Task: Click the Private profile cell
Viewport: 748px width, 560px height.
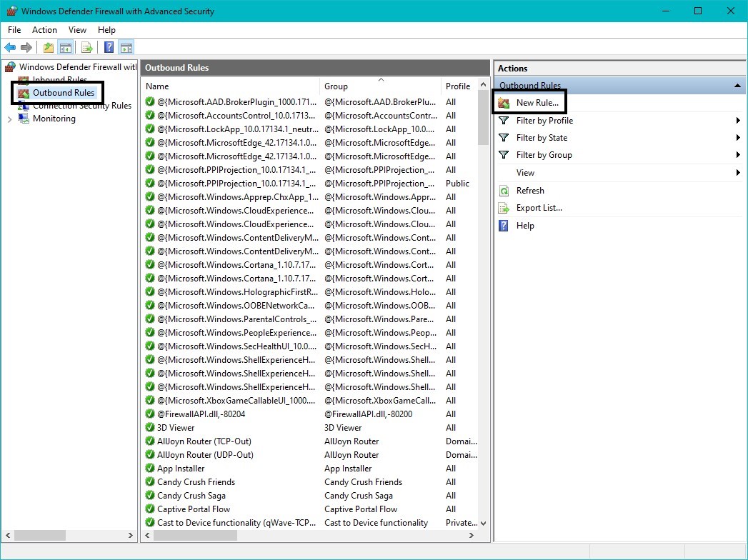Action: point(462,523)
